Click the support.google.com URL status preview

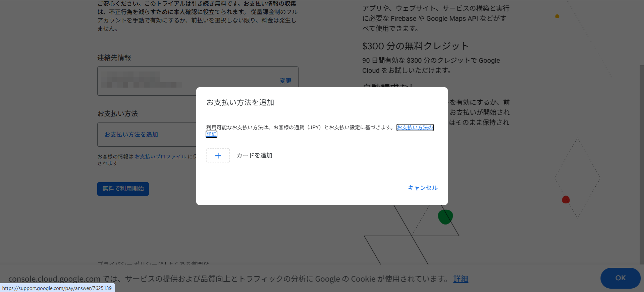57,288
